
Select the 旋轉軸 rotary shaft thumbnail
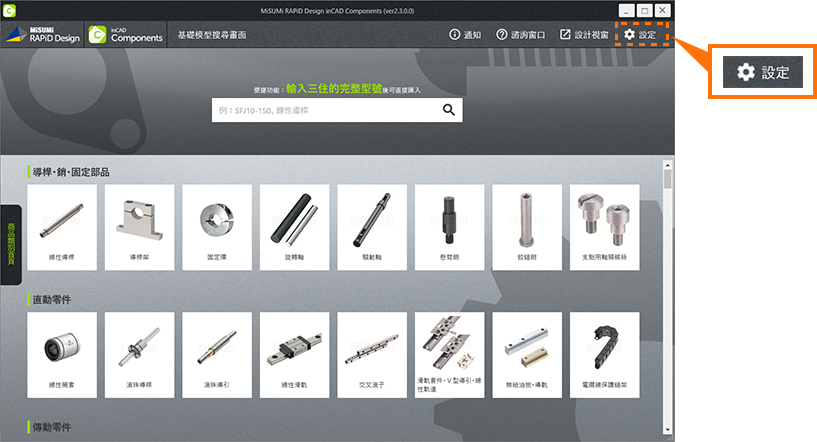294,227
